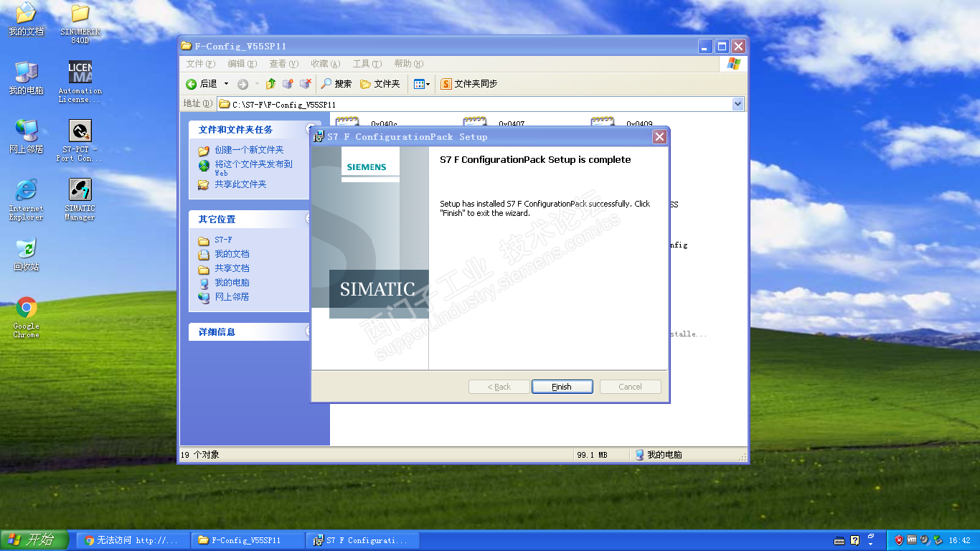Click 创建一个新文件夹 link
Image resolution: width=980 pixels, height=551 pixels.
coord(249,150)
